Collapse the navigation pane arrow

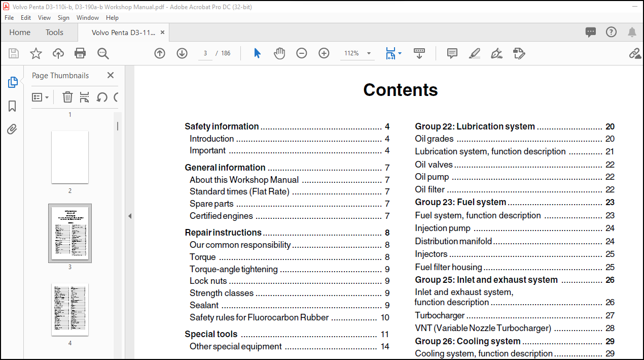[129, 216]
